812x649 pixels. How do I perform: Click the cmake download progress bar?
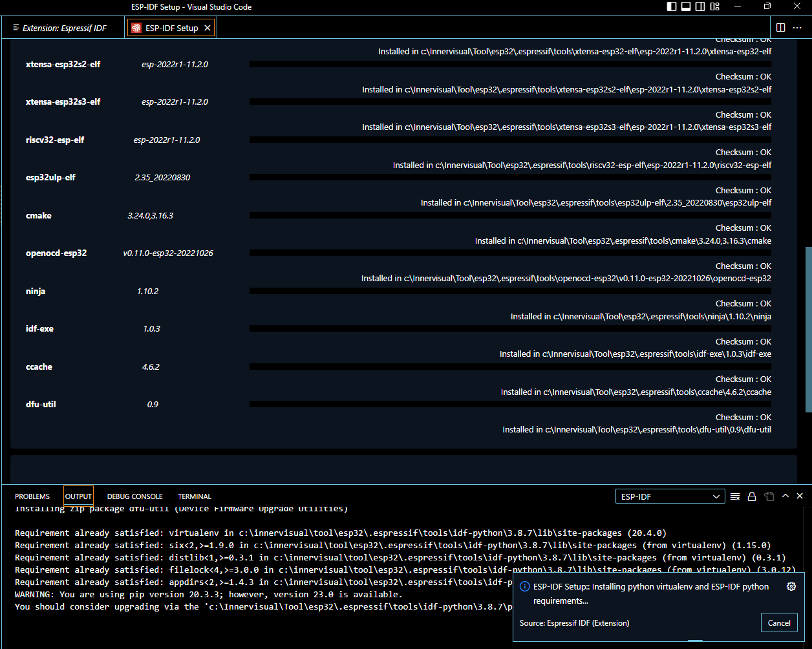[510, 215]
